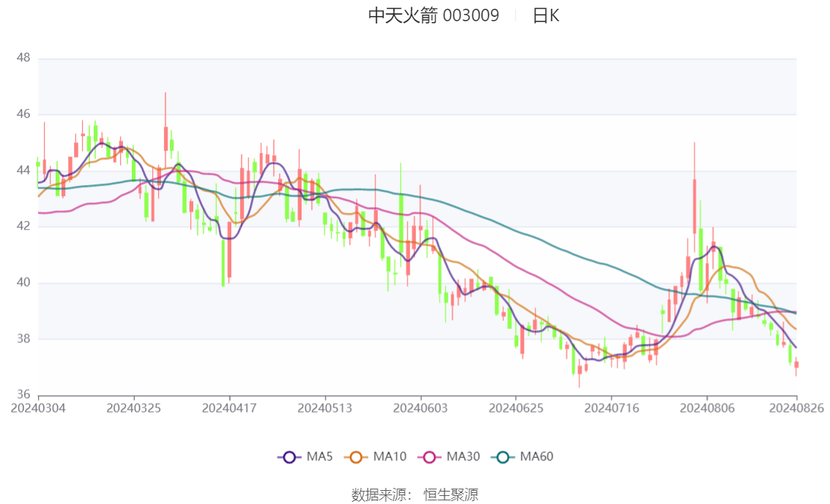The height and width of the screenshot is (504, 830).
Task: Click the MA30 pink circle legend icon
Action: pyautogui.click(x=428, y=456)
